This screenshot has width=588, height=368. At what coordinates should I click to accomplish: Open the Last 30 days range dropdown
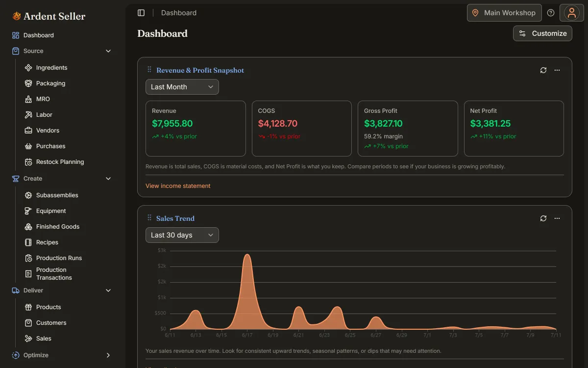click(182, 235)
